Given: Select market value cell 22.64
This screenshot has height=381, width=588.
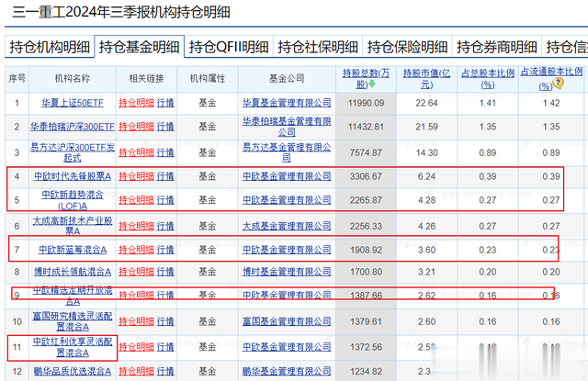Looking at the screenshot, I should (426, 103).
